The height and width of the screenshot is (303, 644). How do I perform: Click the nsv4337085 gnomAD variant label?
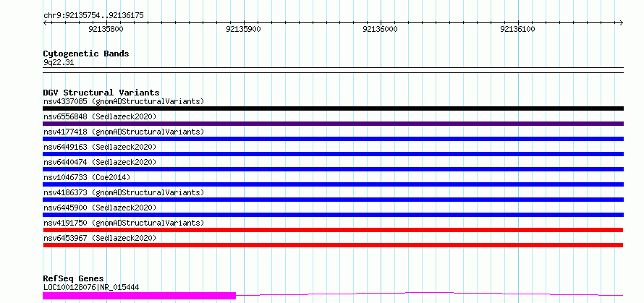coord(124,101)
